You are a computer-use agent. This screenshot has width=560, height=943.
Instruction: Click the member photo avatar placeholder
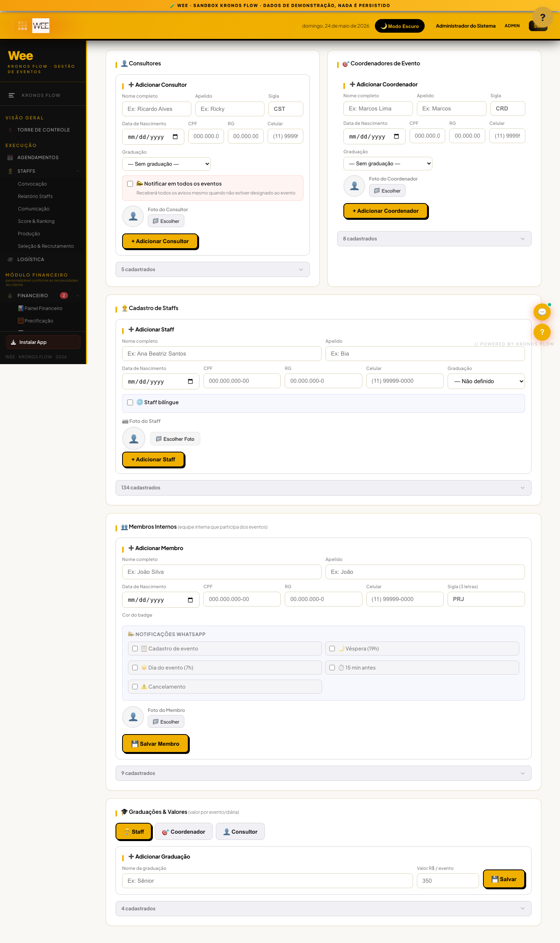133,717
